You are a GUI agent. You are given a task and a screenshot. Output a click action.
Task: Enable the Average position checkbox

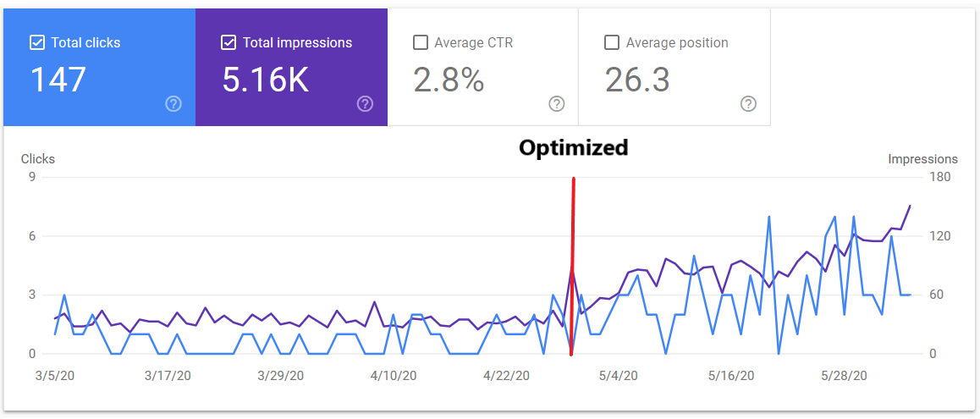611,42
